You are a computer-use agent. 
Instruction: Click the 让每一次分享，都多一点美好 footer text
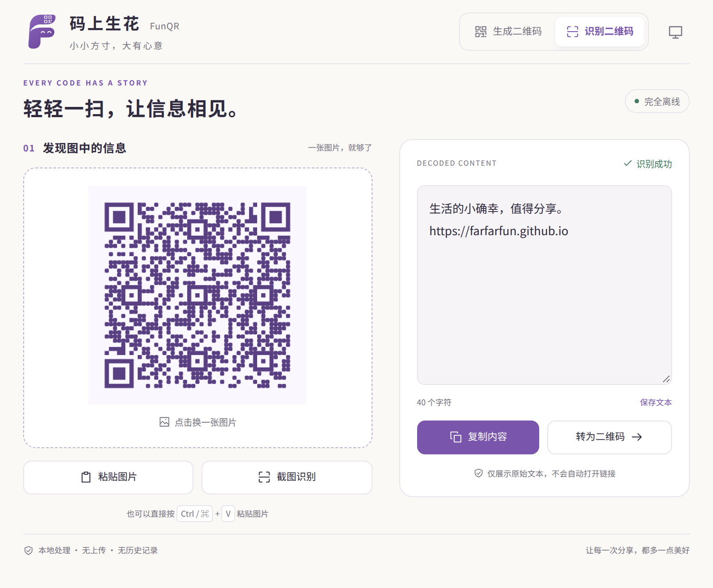(x=638, y=551)
